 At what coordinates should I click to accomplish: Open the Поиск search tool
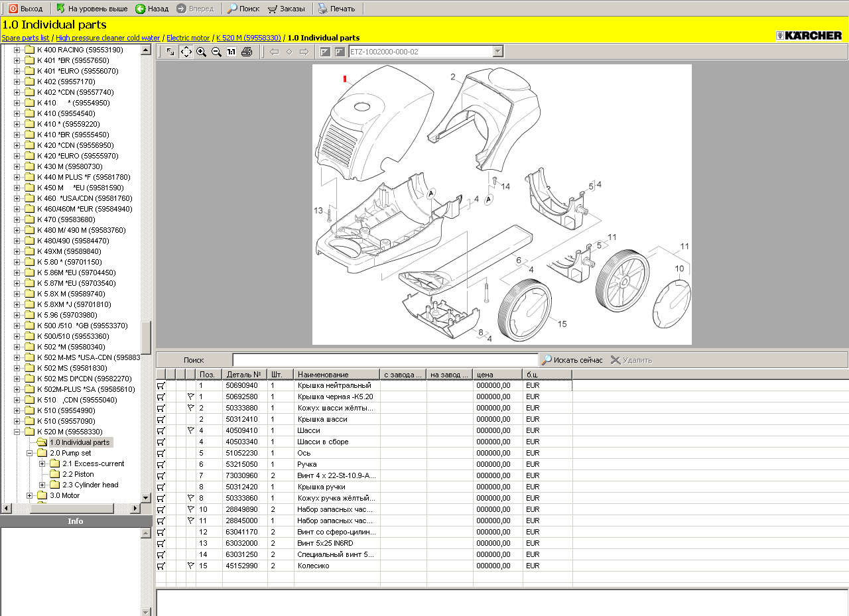point(243,9)
